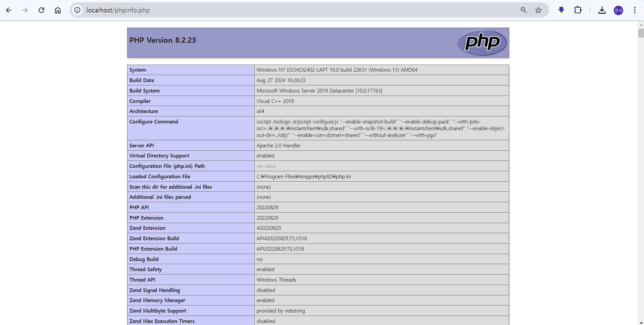644x325 pixels.
Task: Click the API420220829,TS,VS16 value
Action: (282, 239)
